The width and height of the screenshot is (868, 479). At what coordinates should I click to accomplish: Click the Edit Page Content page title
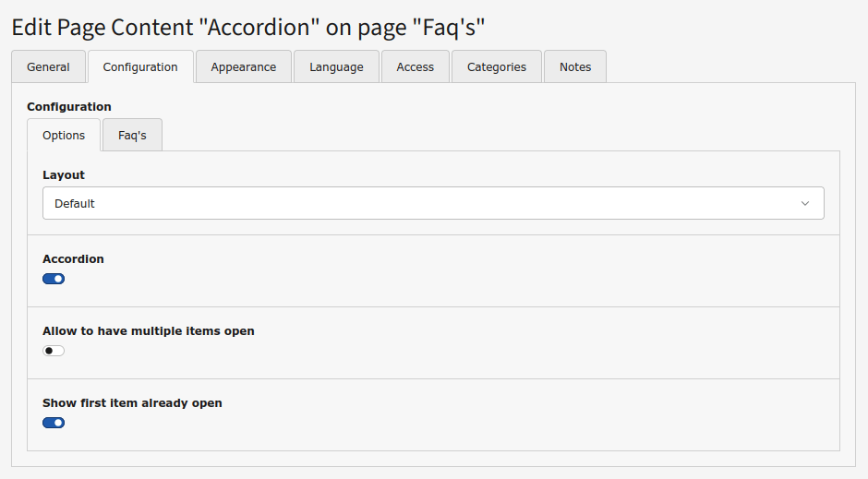[248, 28]
